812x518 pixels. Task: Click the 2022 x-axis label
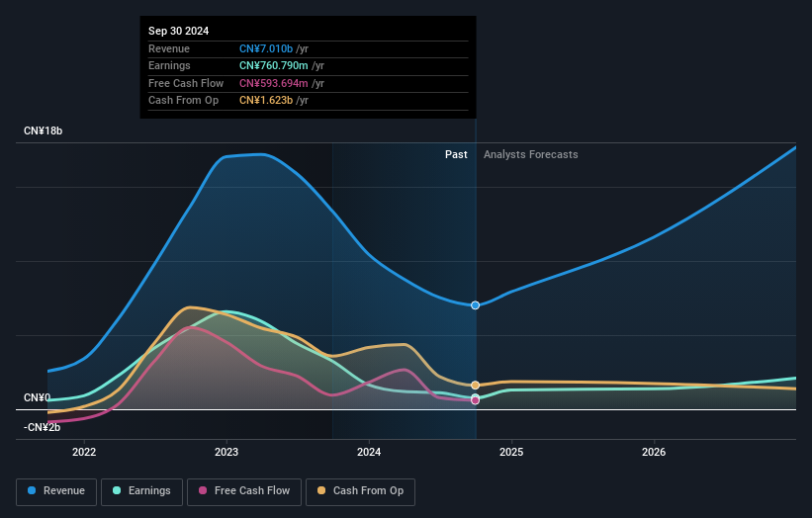[84, 453]
